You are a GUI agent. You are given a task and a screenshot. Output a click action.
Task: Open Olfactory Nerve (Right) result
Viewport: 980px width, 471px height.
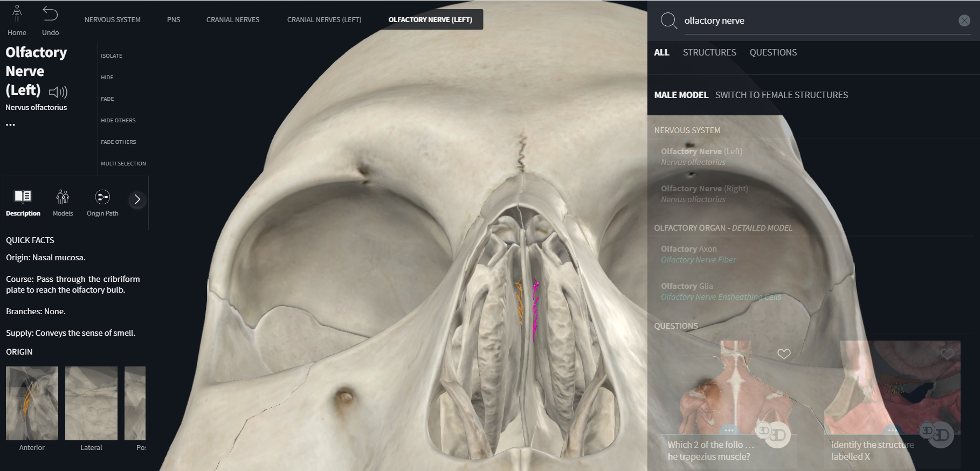tap(705, 193)
